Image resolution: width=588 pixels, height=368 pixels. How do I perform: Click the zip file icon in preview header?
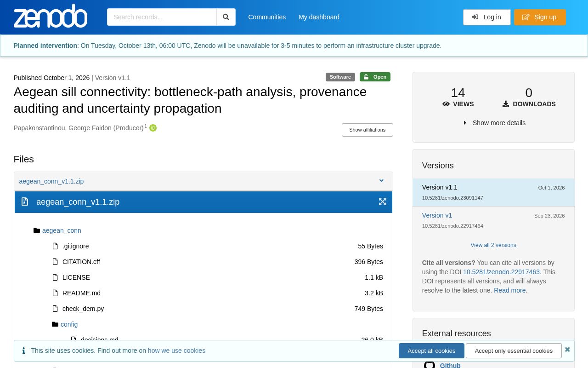[x=25, y=201]
